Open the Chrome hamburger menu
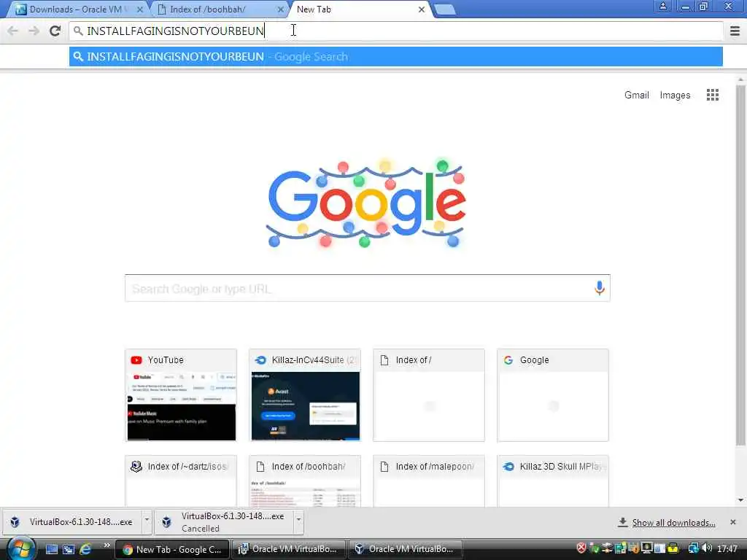Image resolution: width=747 pixels, height=560 pixels. [735, 31]
